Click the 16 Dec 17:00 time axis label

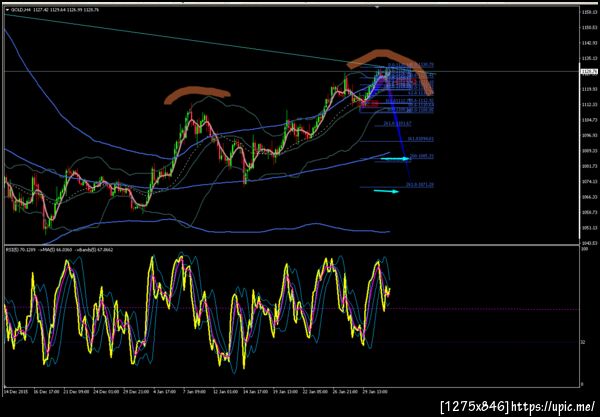pos(46,392)
